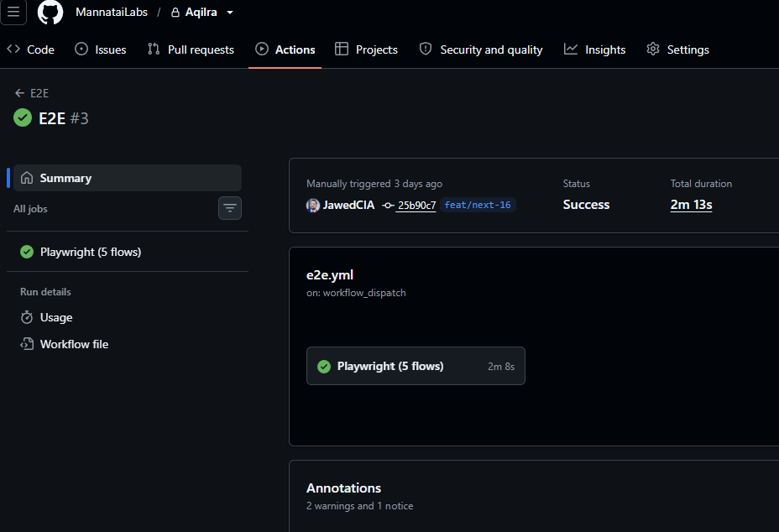Click sidebar Playwright job green check icon
Screen dimensions: 779x532
(27, 252)
